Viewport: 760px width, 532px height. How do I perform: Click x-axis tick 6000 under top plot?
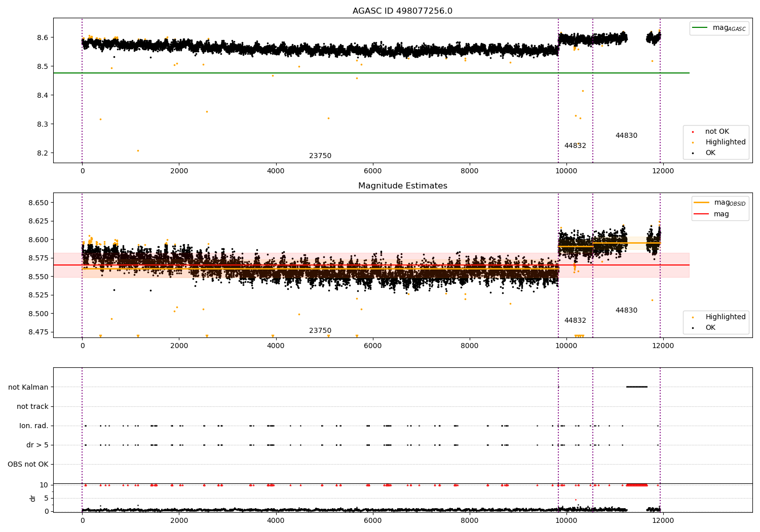click(x=372, y=171)
